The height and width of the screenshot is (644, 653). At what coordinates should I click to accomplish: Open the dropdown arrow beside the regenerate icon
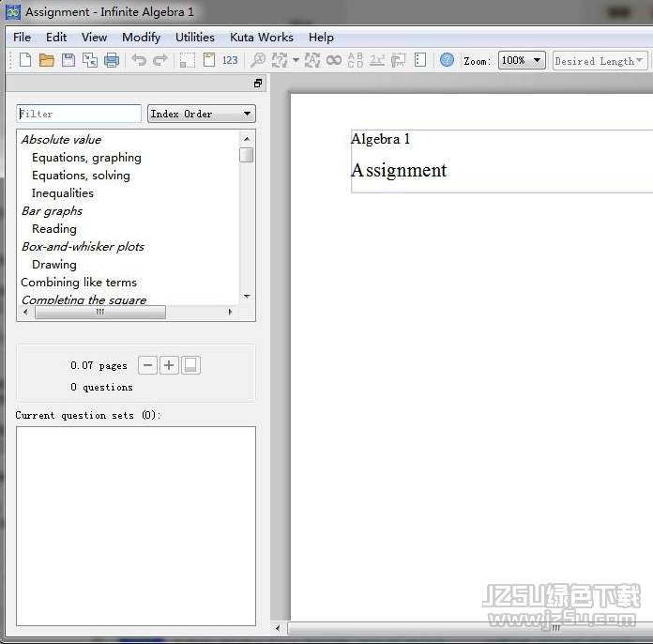[296, 60]
